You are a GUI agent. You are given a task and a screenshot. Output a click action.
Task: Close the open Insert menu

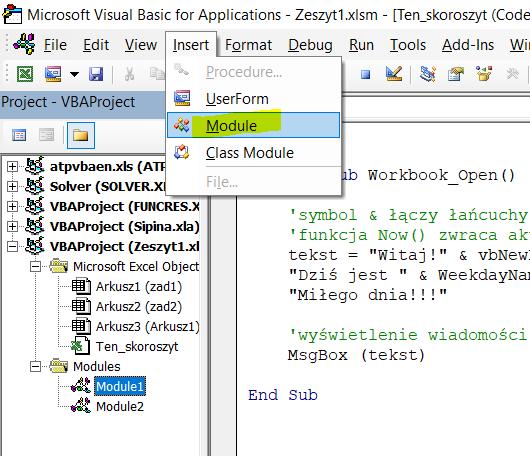pos(191,45)
